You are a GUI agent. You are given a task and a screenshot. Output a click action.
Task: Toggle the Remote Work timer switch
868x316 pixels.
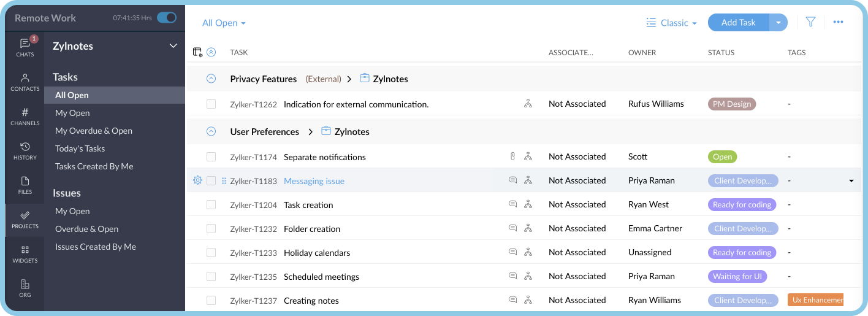click(x=167, y=18)
